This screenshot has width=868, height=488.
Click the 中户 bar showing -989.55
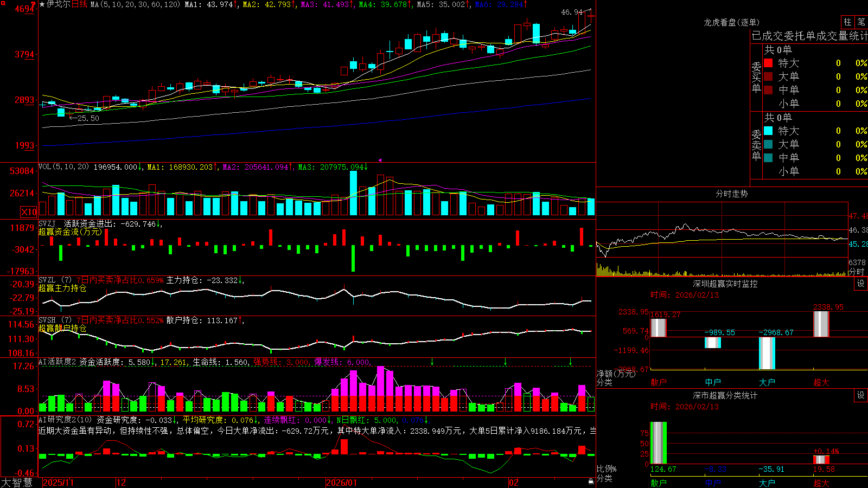coord(712,343)
